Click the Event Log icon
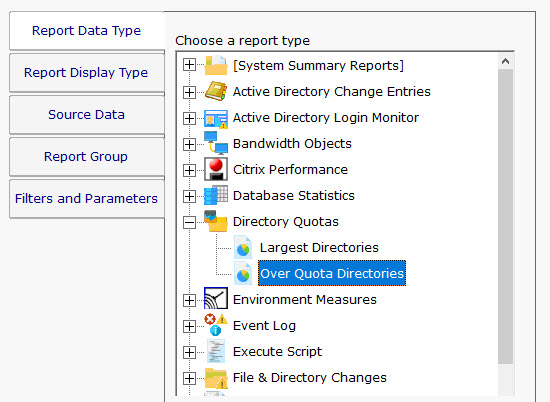Viewport: 550px width, 402px height. [216, 325]
